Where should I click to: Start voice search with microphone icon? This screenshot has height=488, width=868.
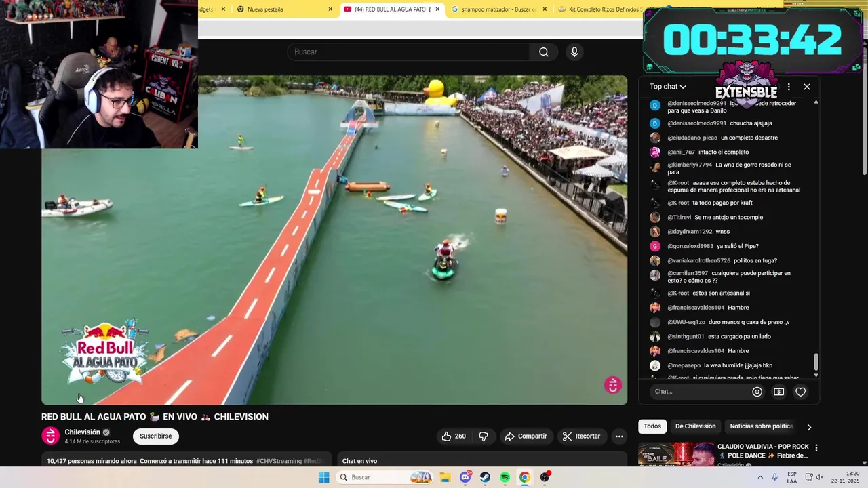[x=574, y=52]
